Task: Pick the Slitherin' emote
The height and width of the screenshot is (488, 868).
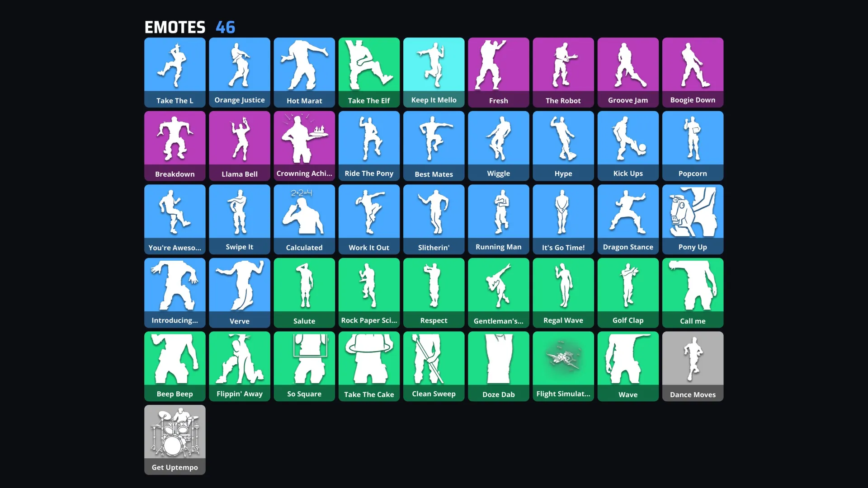Action: tap(434, 220)
